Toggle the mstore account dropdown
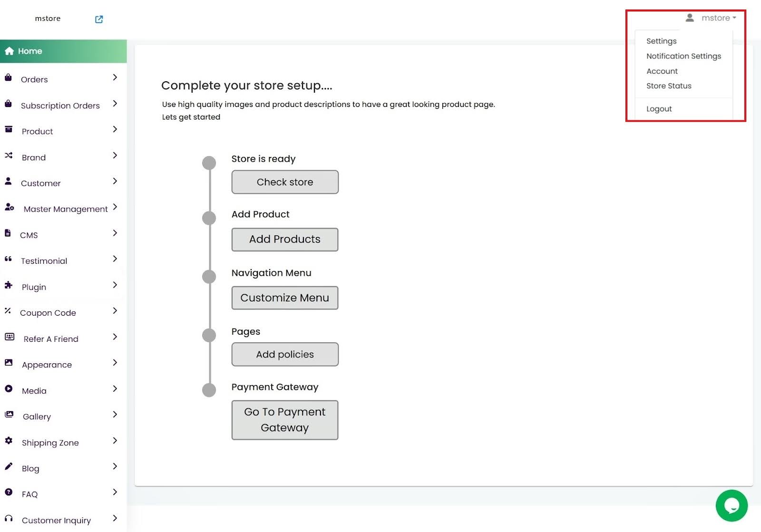 pyautogui.click(x=718, y=18)
